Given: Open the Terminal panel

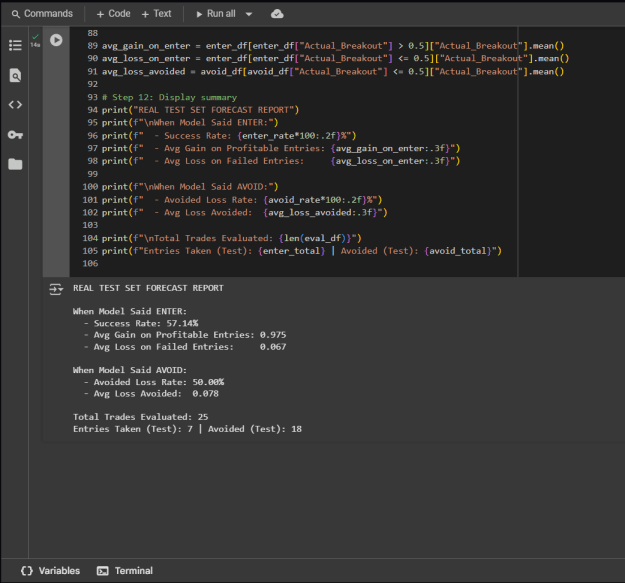Looking at the screenshot, I should [125, 571].
